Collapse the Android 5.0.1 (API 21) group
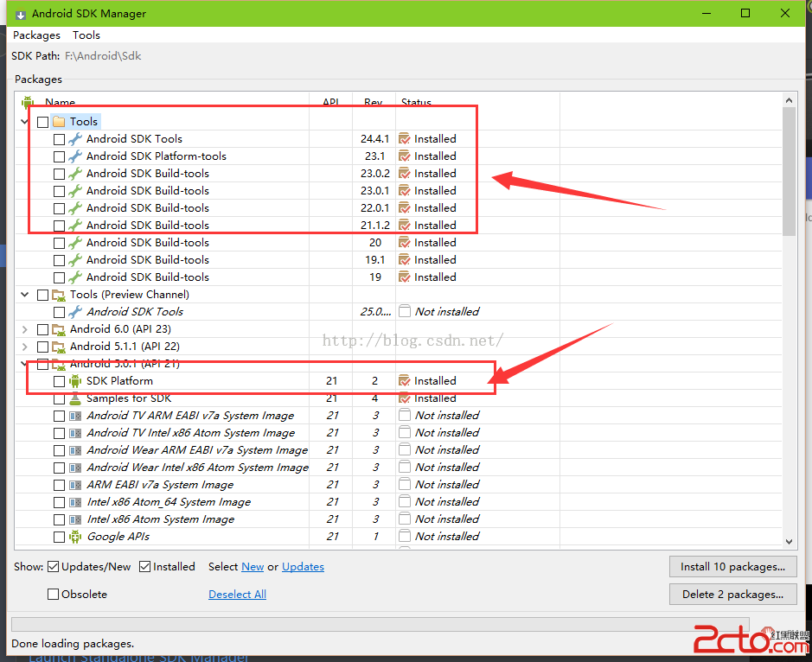This screenshot has height=662, width=812. (24, 364)
